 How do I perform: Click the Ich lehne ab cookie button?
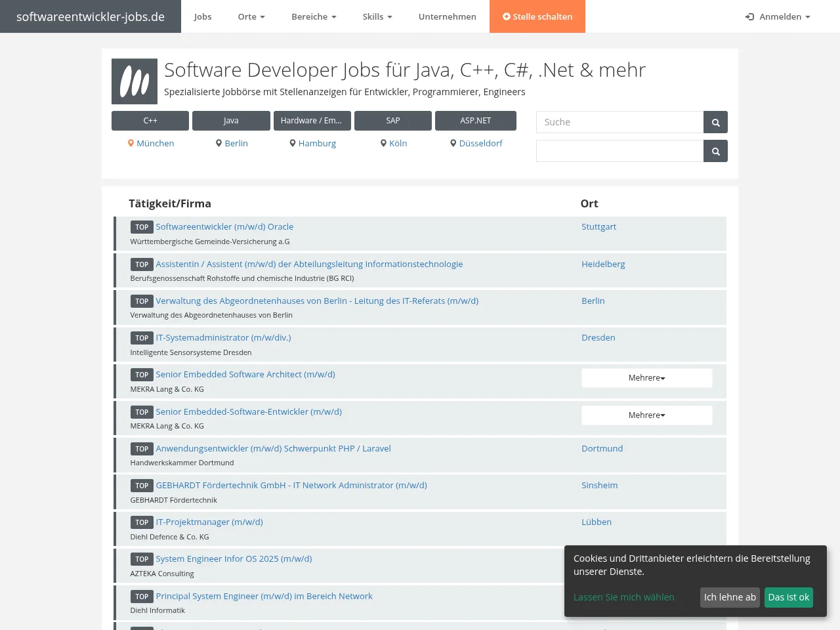tap(730, 597)
